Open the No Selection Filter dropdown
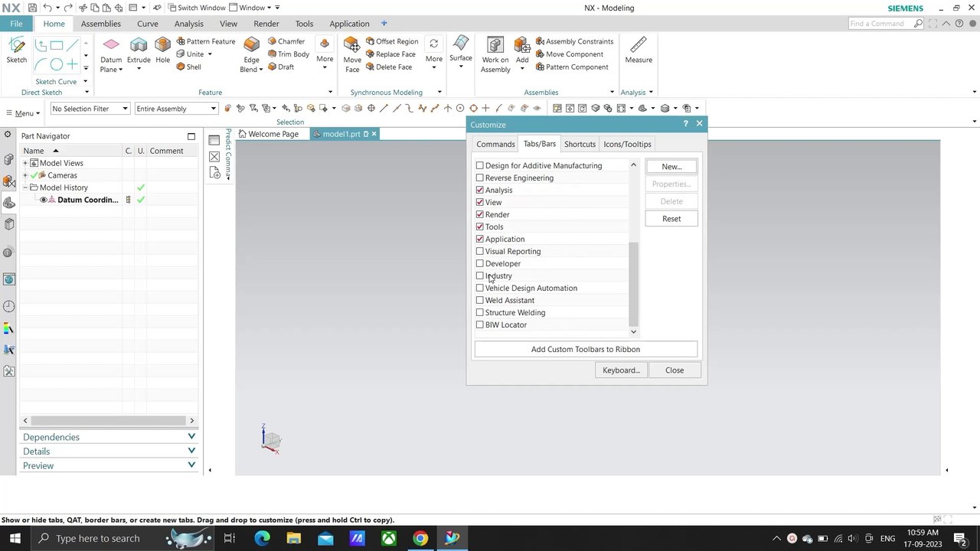Image resolution: width=980 pixels, height=551 pixels. 90,109
